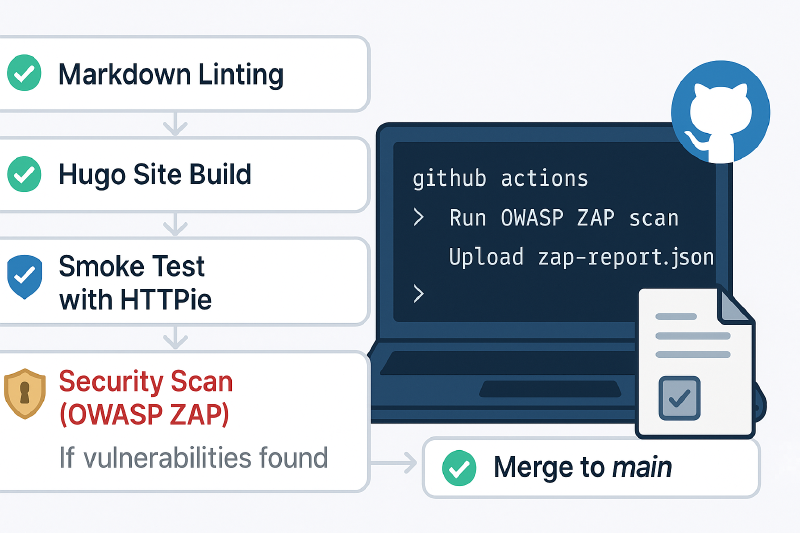Click the gold keyhole shield security icon
This screenshot has height=533, width=800.
[24, 394]
